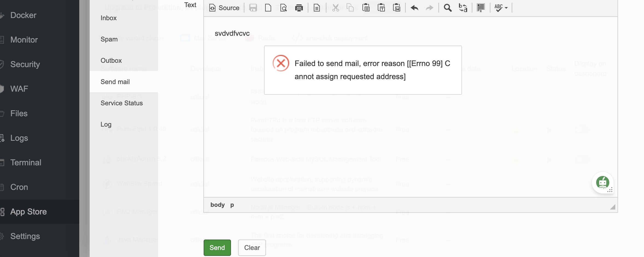Viewport: 644px width, 257px height.
Task: Open the Replace tool icon
Action: [x=463, y=8]
